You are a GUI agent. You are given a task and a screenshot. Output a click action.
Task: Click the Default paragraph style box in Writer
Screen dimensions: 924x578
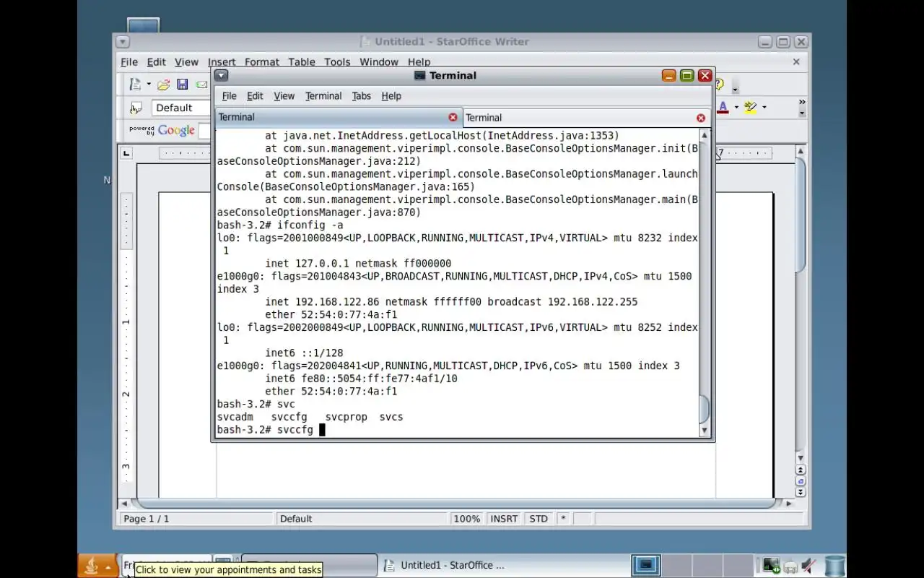pos(181,108)
